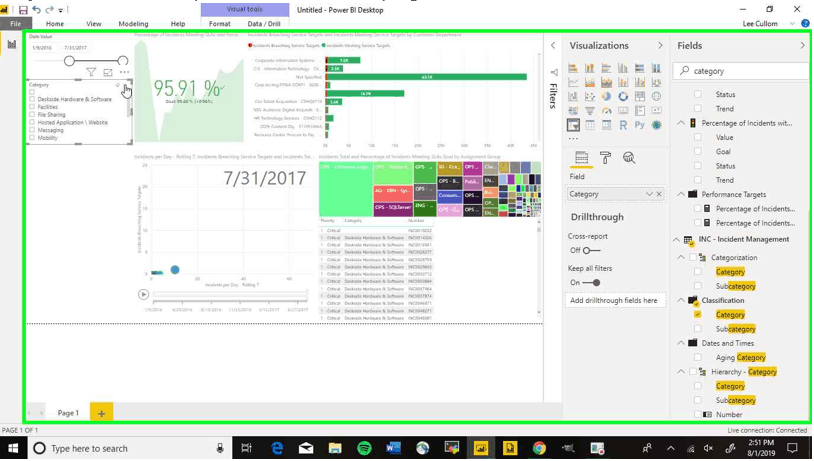The height and width of the screenshot is (461, 814).
Task: Select the line chart visual
Action: 573,82
